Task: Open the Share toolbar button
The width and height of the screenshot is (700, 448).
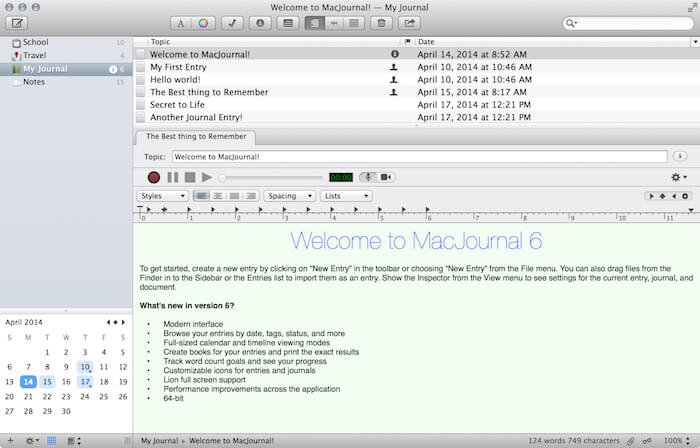Action: point(409,23)
